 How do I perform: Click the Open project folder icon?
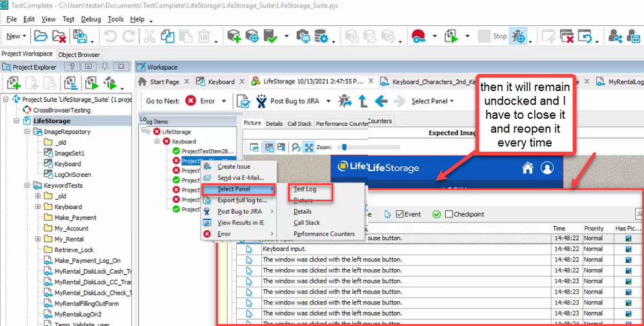[40, 36]
